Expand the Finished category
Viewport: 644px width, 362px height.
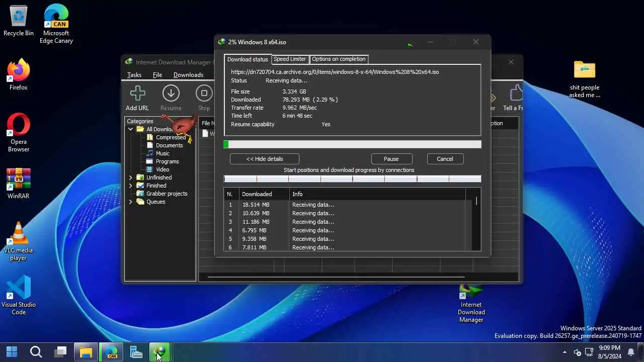(x=130, y=186)
